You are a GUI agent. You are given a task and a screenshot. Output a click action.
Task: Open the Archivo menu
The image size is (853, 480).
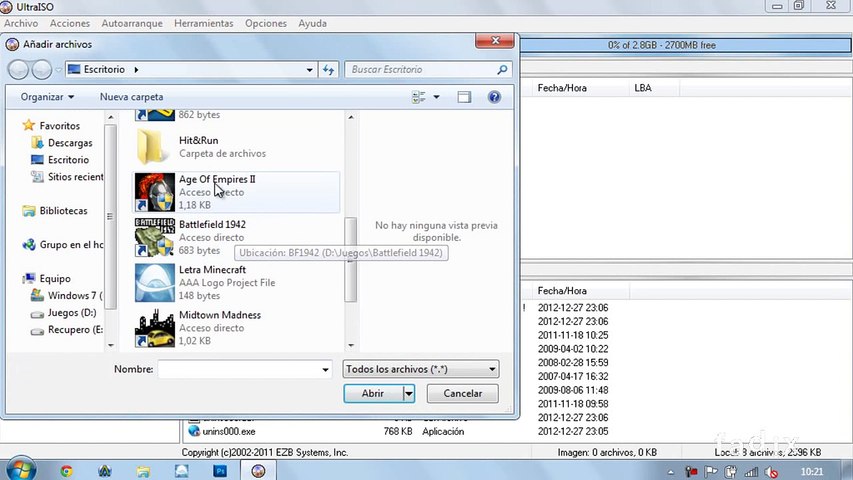pos(21,23)
